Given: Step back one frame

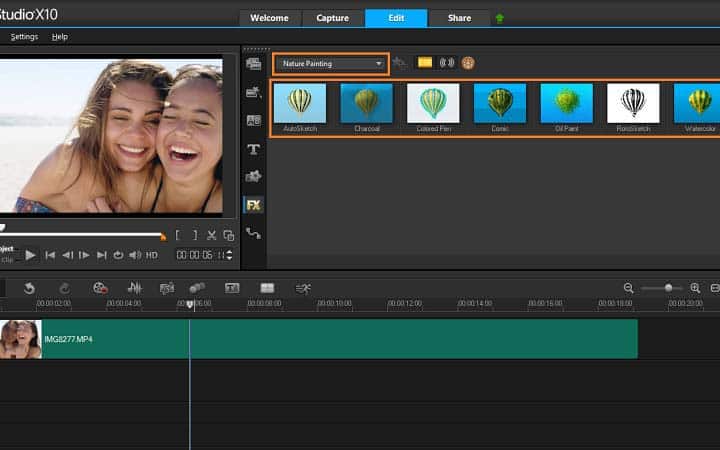Looking at the screenshot, I should (x=68, y=255).
